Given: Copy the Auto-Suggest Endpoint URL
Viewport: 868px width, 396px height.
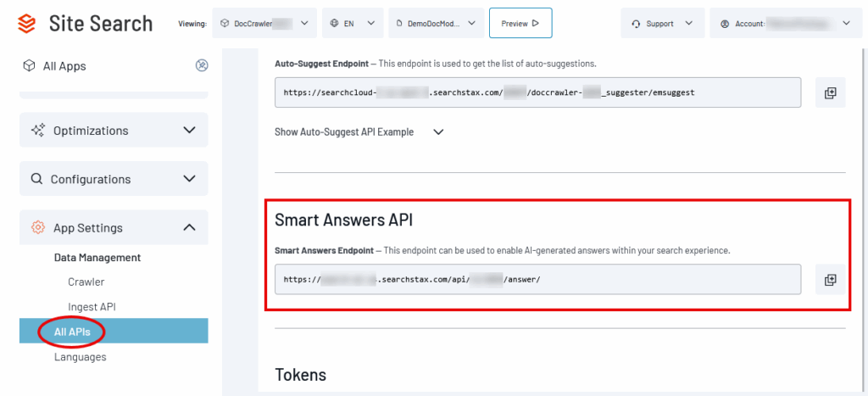Looking at the screenshot, I should tap(830, 92).
